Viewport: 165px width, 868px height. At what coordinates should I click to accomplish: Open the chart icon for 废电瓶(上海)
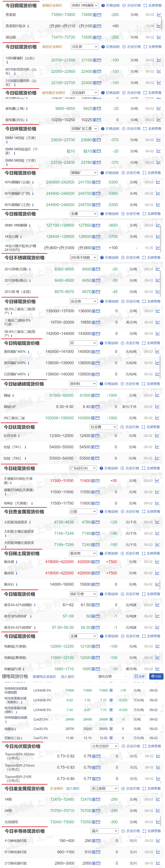click(159, 109)
